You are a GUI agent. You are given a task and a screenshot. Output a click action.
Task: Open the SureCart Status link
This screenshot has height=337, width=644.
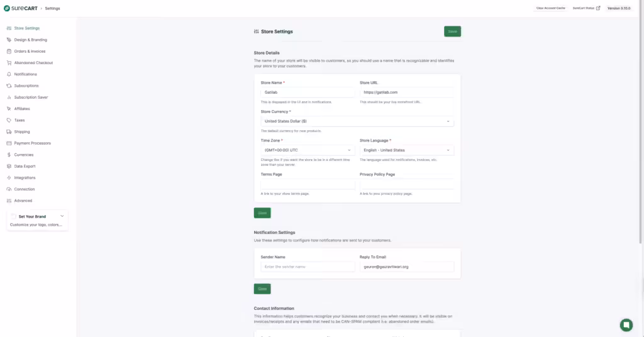[x=586, y=8]
